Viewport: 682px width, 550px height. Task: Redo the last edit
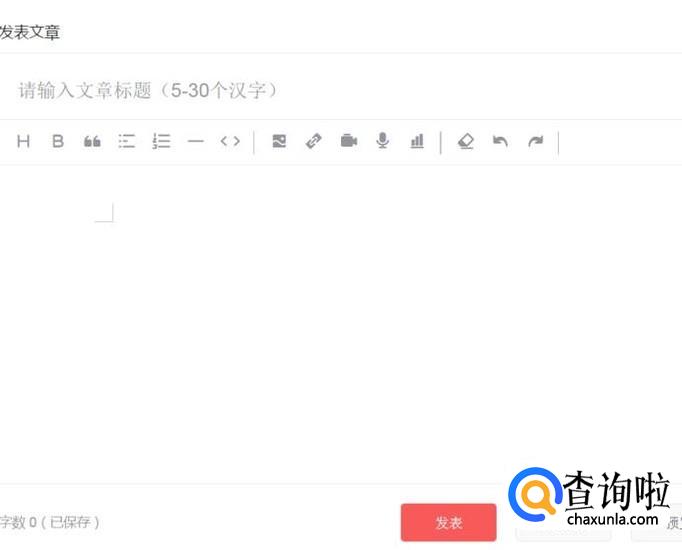[535, 141]
